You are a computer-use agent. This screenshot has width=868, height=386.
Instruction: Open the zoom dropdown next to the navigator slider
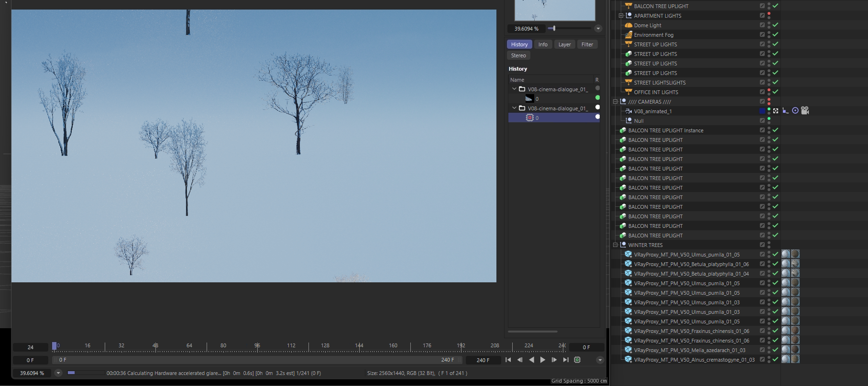(598, 29)
